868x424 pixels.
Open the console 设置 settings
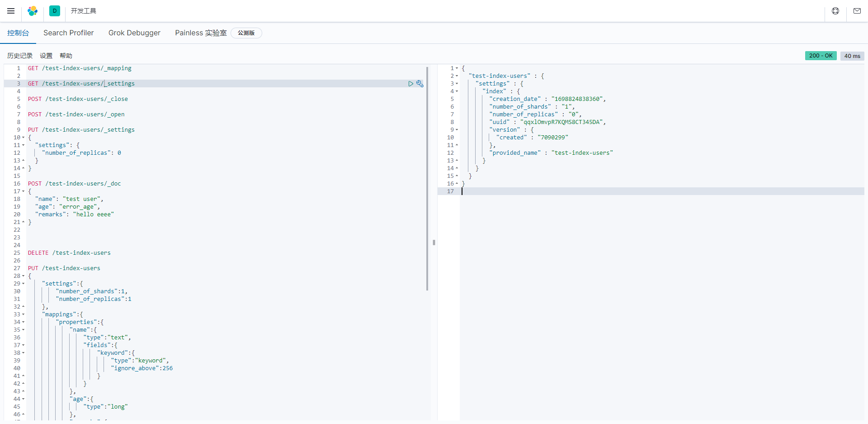[46, 56]
